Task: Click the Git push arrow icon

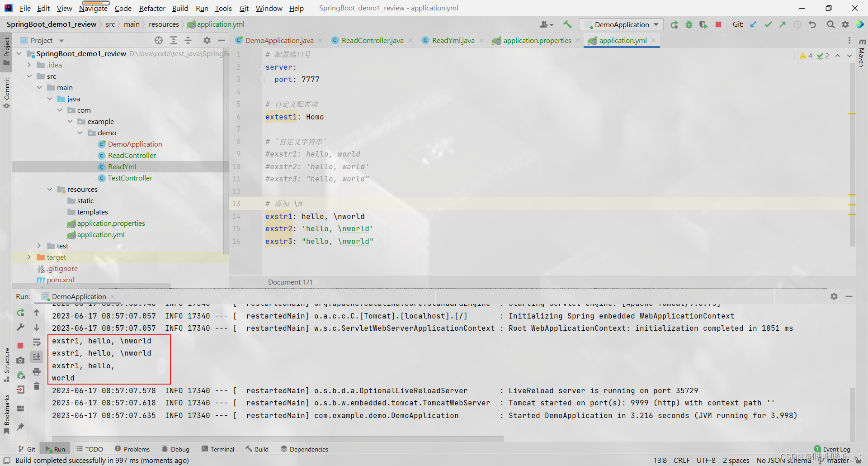Action: (x=783, y=24)
